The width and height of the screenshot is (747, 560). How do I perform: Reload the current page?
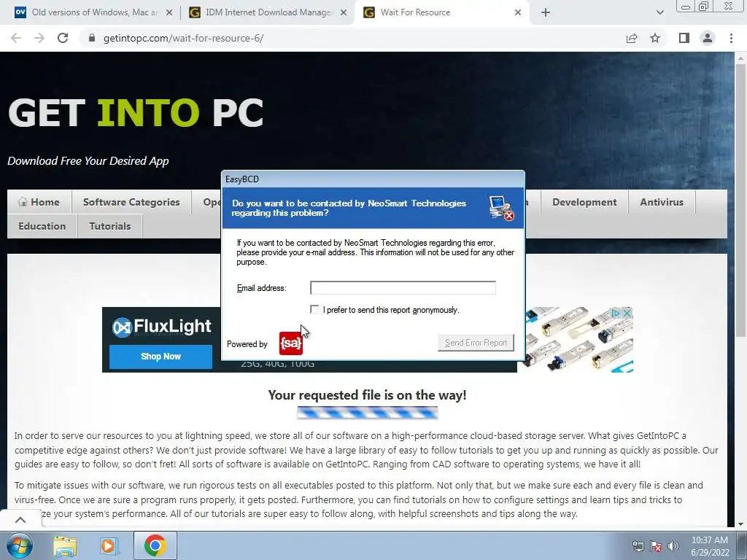(x=63, y=38)
